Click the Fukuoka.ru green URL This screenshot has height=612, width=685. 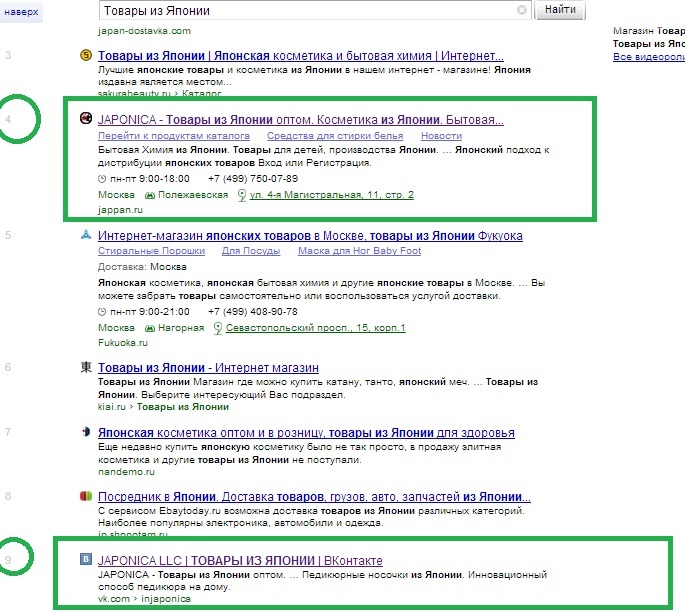click(x=123, y=343)
